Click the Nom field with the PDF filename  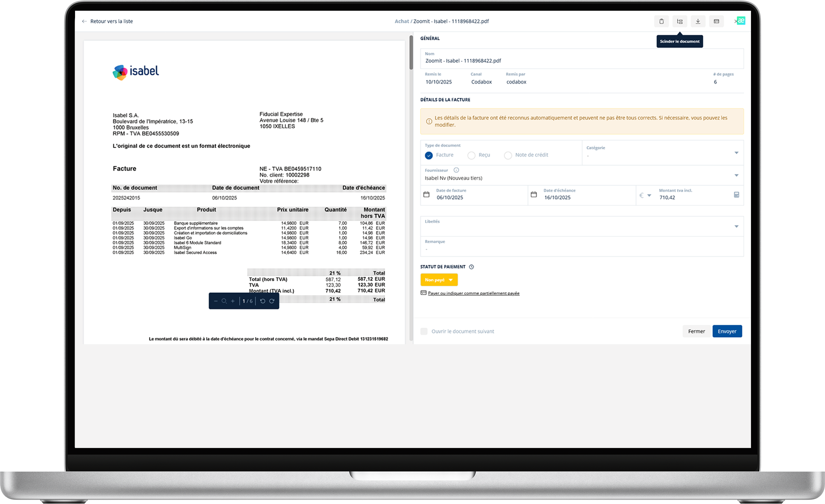click(582, 58)
